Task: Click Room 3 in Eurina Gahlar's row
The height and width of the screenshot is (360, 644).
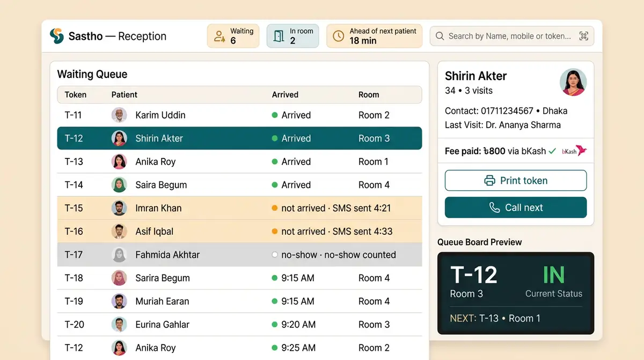Action: (374, 325)
